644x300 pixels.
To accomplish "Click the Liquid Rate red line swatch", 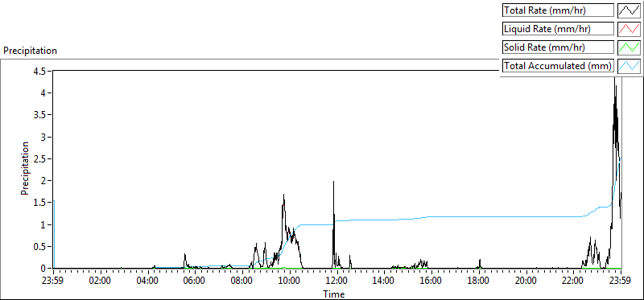I will click(x=630, y=29).
